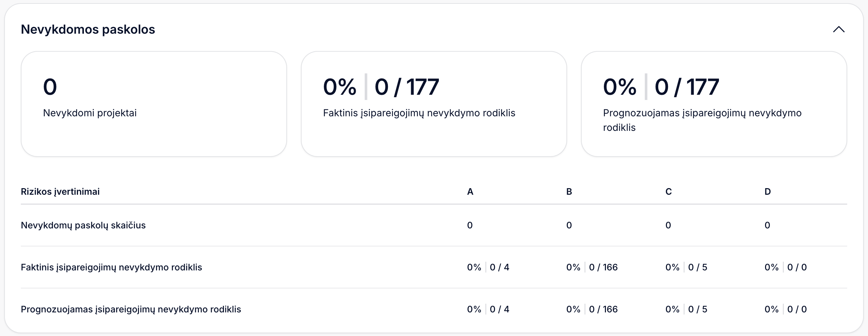Open the Prognozuojamas įsipareigojimų nevykdymo rodiklis card
The image size is (868, 336).
(x=714, y=104)
